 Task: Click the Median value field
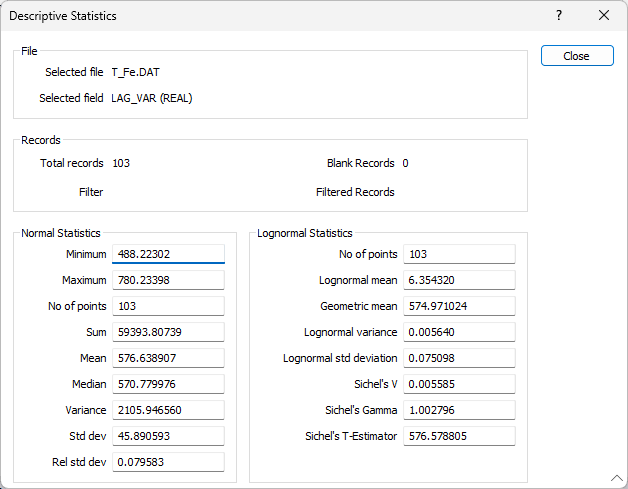coord(168,384)
